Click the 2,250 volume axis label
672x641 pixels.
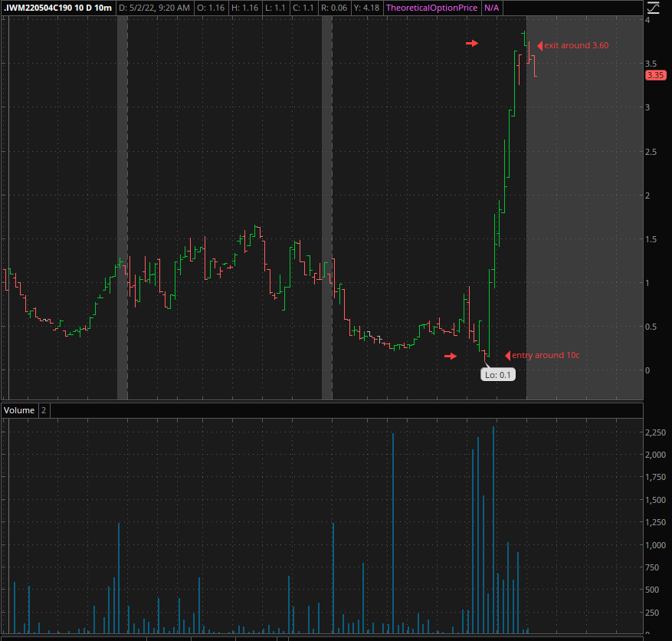[x=656, y=432]
